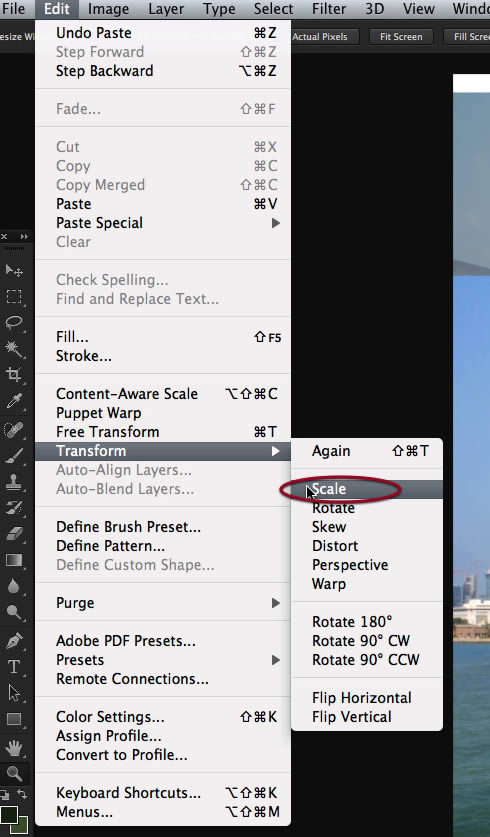The width and height of the screenshot is (490, 837).
Task: Click the Fit Screen button
Action: 401,37
